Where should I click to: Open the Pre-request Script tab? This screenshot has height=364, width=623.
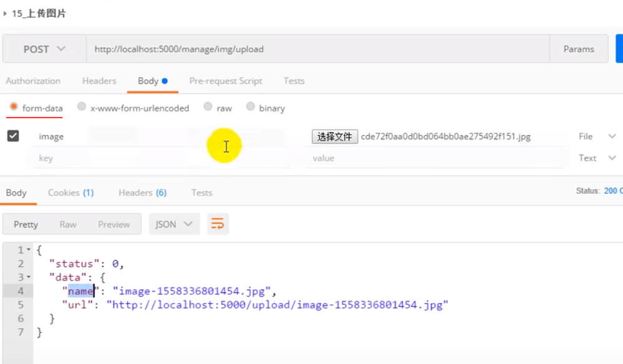pos(226,81)
